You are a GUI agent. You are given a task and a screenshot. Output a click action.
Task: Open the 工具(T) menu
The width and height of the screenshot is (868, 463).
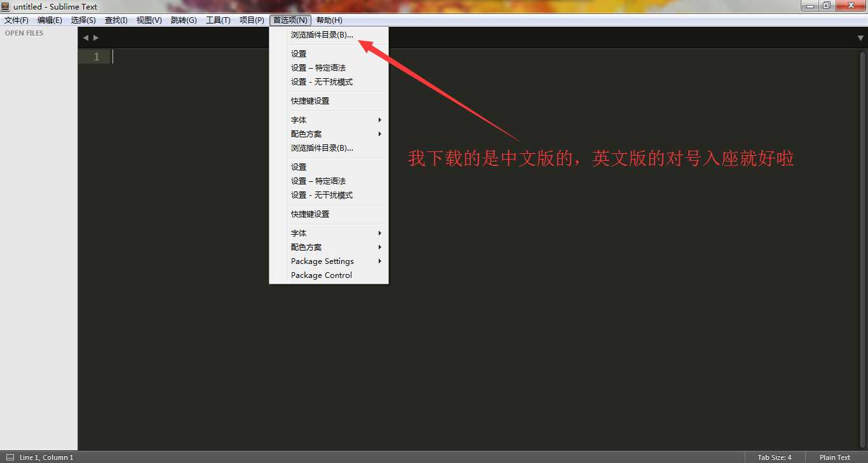218,20
